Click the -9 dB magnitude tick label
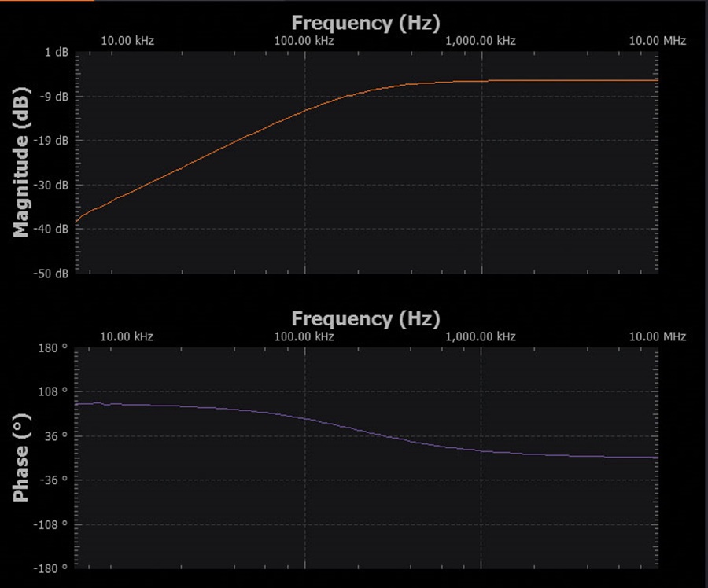This screenshot has height=588, width=708. point(53,97)
